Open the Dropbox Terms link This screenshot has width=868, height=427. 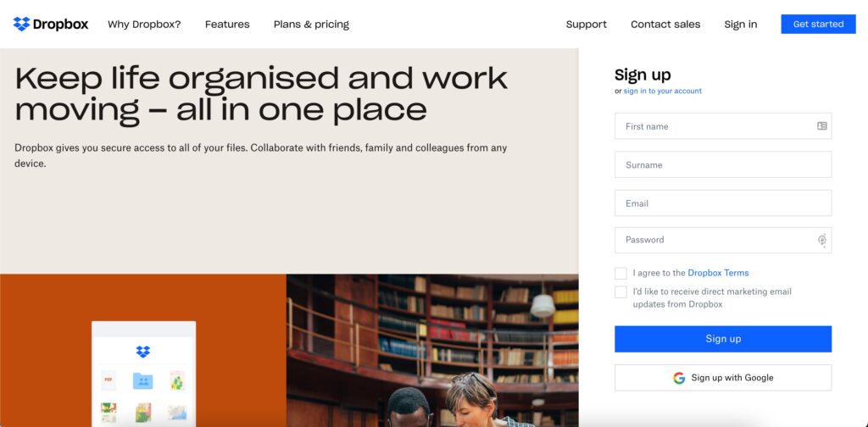coord(718,273)
